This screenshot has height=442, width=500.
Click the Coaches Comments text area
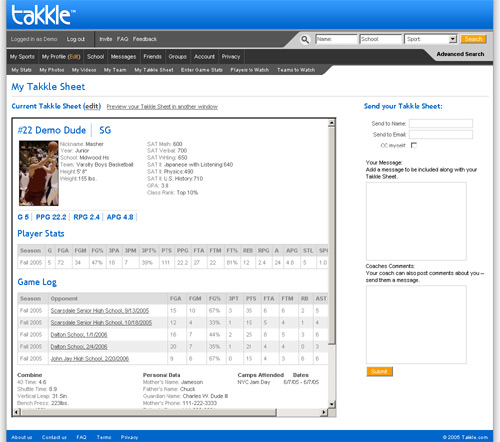coord(416,324)
